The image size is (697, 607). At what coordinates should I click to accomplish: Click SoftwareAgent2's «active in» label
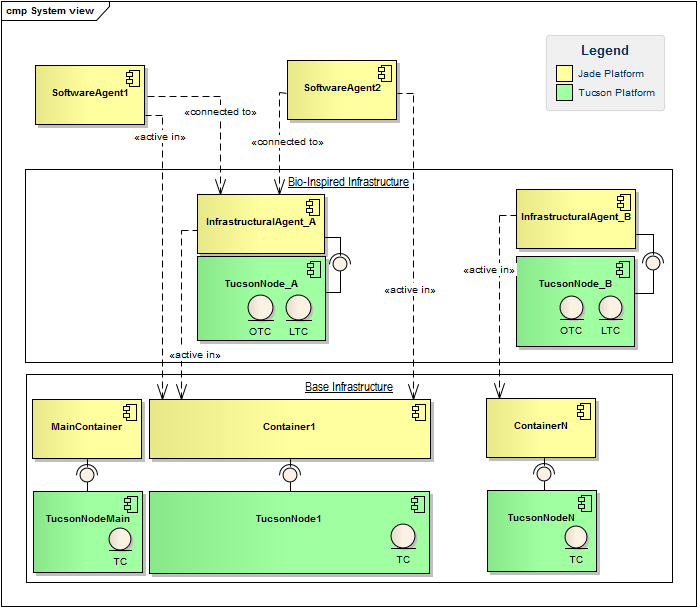[x=410, y=290]
